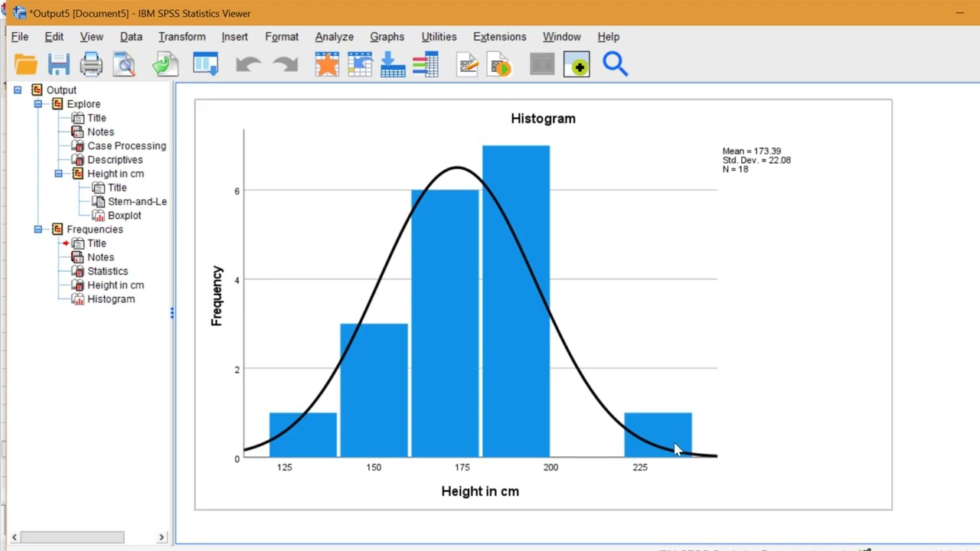
Task: Select Frequencies in the outline
Action: click(95, 230)
